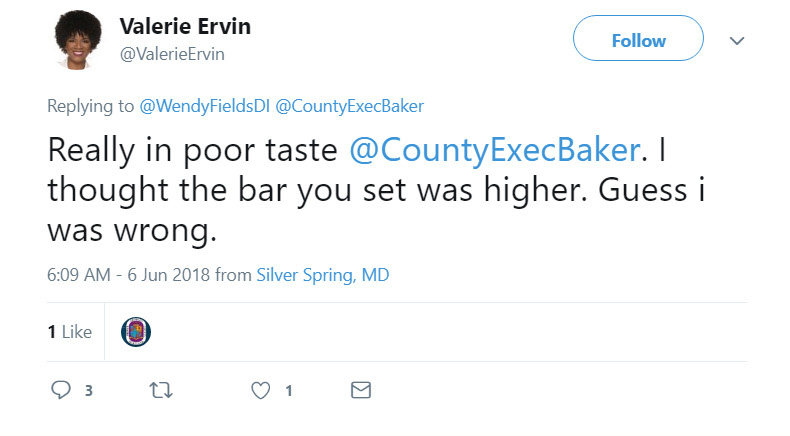Image resolution: width=790 pixels, height=436 pixels.
Task: Retweet this tweet via retweet icon
Action: pyautogui.click(x=161, y=390)
